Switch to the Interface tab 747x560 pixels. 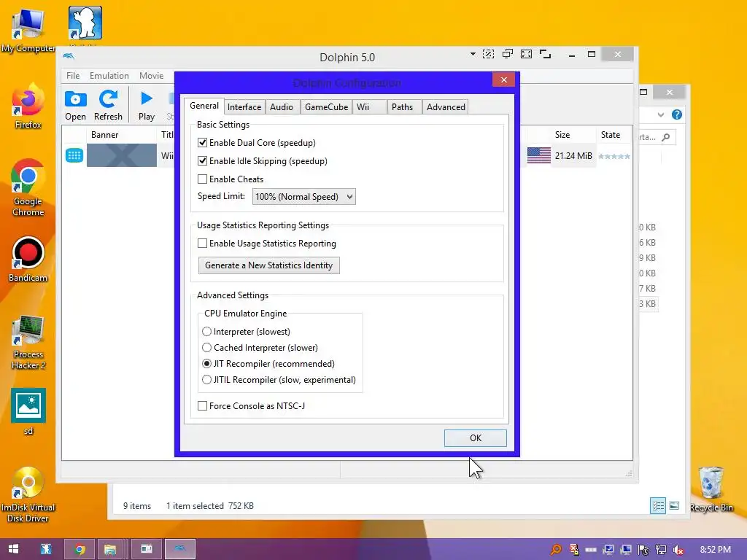[244, 107]
